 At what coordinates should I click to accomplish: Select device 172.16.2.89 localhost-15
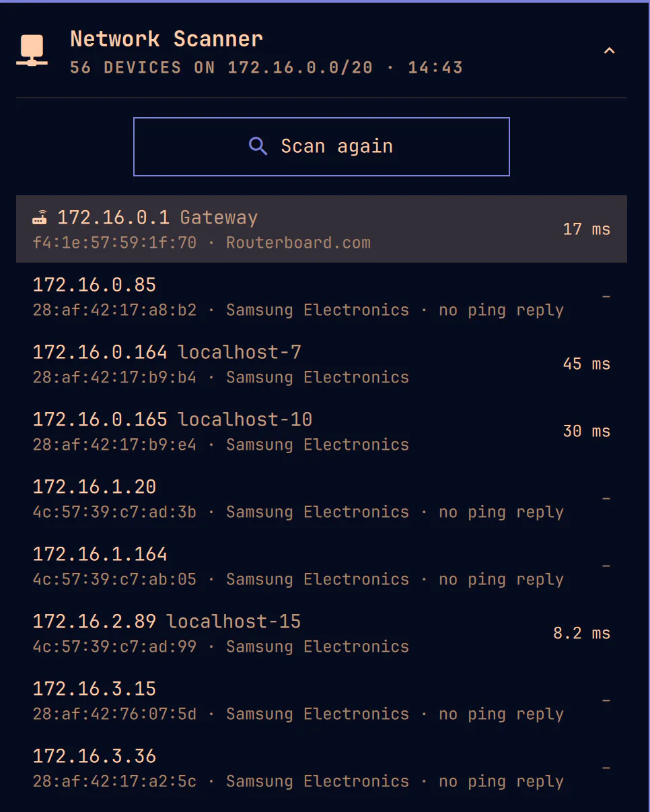point(322,633)
